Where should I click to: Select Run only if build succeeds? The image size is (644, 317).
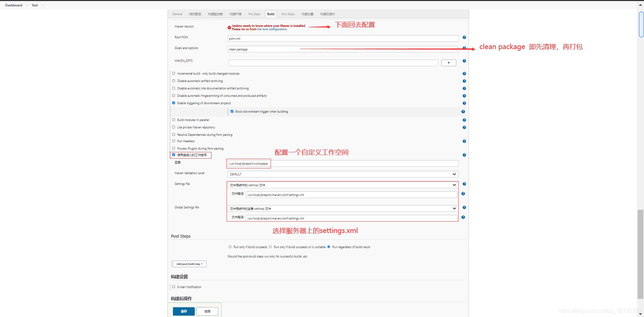230,247
